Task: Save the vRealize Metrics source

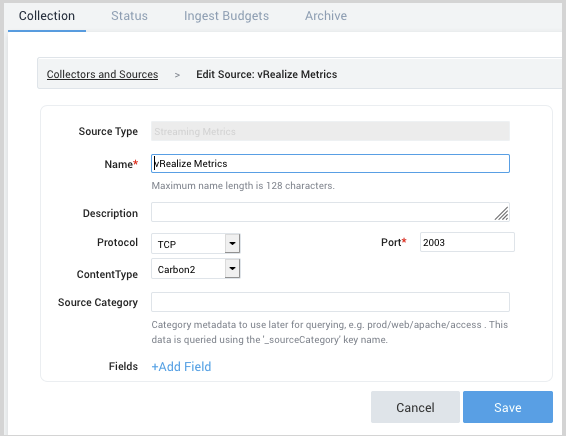Action: [x=508, y=407]
